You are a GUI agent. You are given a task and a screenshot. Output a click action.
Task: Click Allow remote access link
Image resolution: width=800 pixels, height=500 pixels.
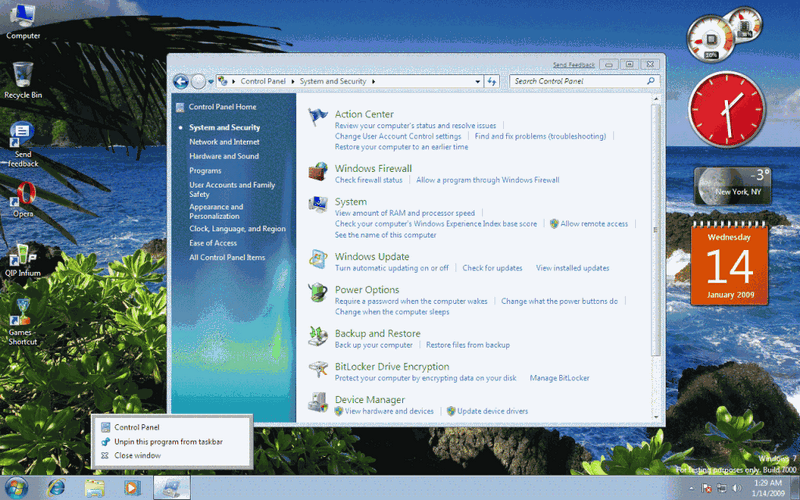(594, 223)
